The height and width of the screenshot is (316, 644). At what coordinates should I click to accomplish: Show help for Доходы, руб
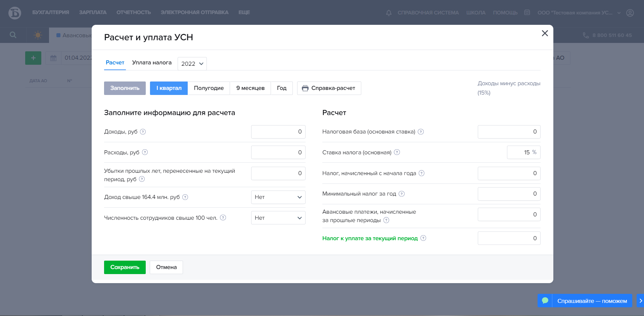[x=143, y=131]
